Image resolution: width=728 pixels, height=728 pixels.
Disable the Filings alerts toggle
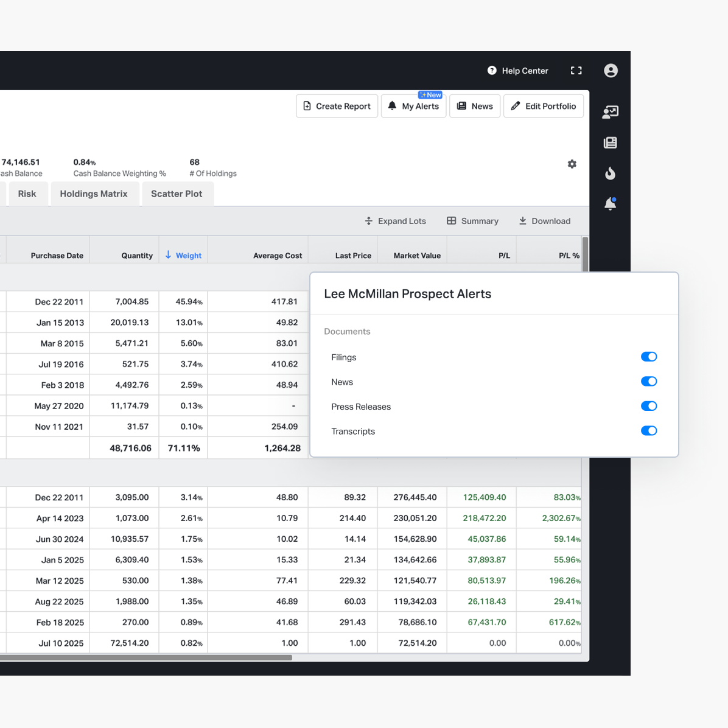tap(649, 357)
